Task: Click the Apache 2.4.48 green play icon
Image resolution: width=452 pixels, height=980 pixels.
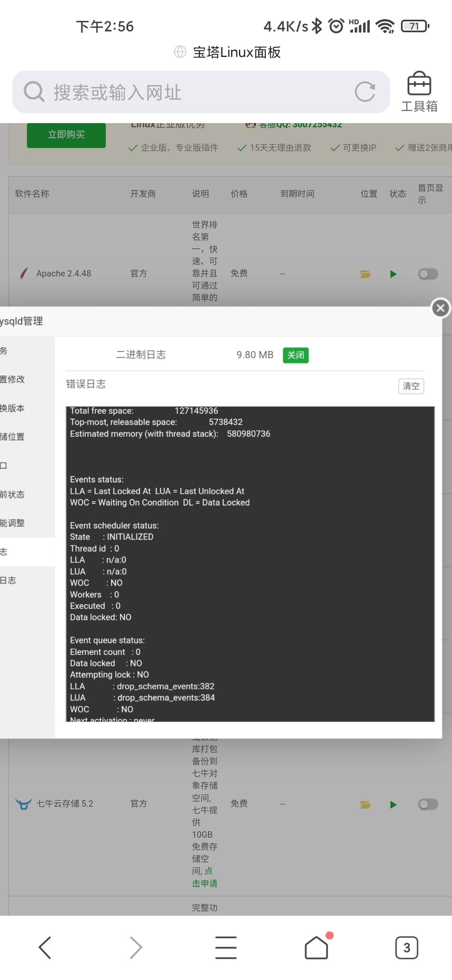Action: [393, 274]
